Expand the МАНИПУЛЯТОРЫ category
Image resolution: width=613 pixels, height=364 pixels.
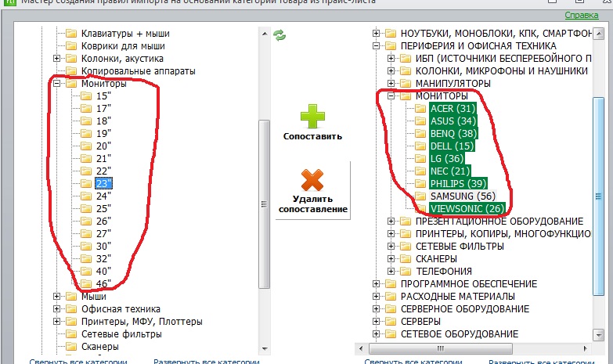[x=391, y=83]
